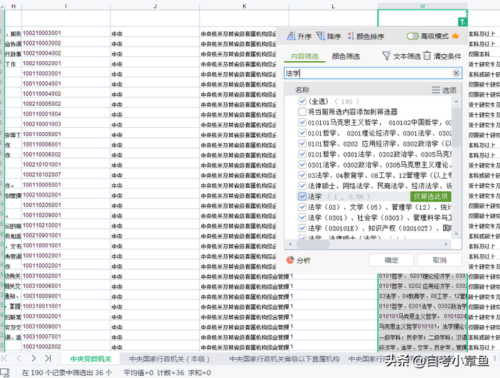The width and height of the screenshot is (500, 378).
Task: Uncheck the 法学（030101K）、知识产权 item
Action: 302,228
